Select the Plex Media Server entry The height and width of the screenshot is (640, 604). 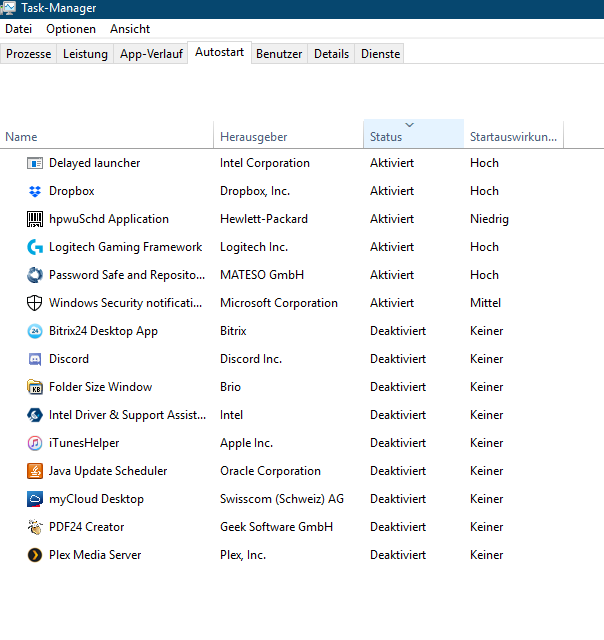click(x=95, y=555)
